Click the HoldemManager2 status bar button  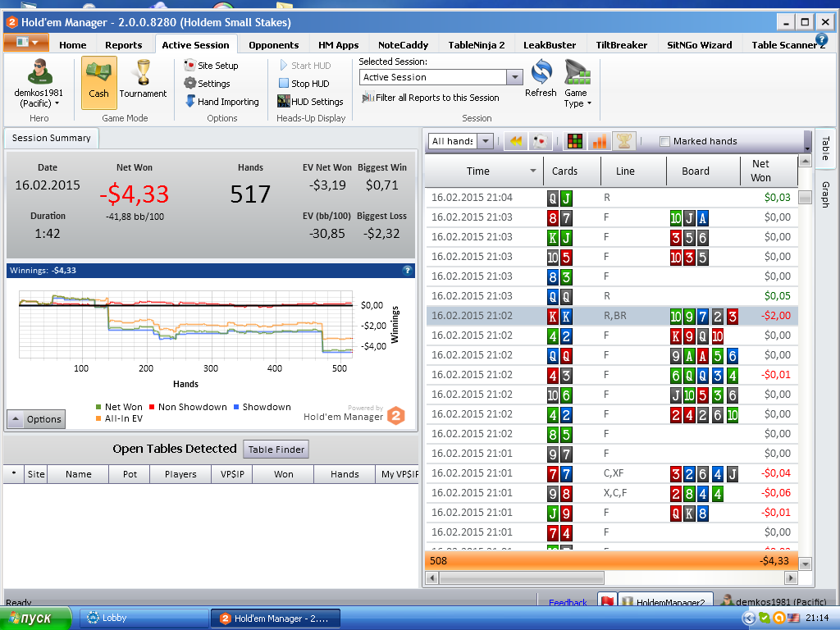666,600
